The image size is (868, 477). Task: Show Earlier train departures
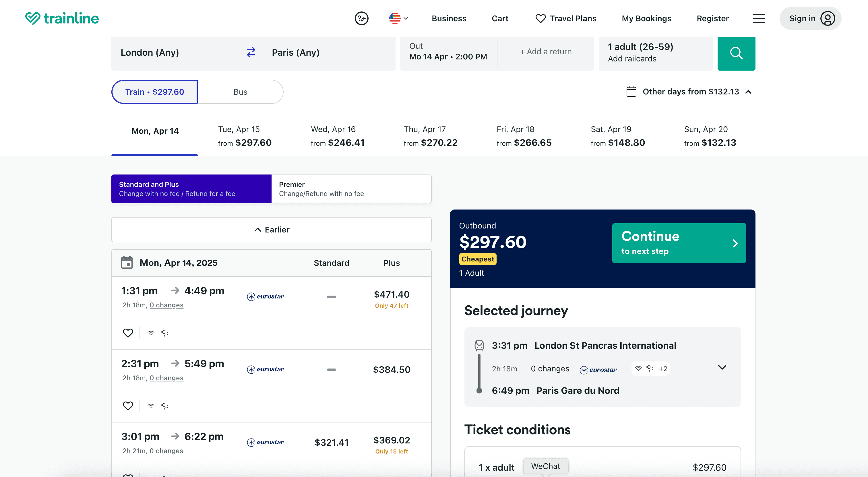pyautogui.click(x=271, y=229)
